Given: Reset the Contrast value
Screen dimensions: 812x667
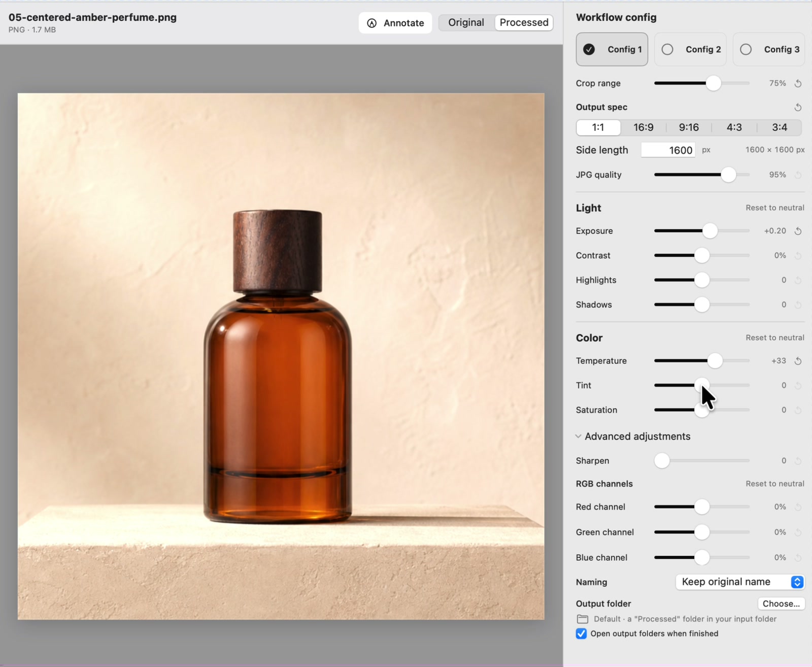Looking at the screenshot, I should (798, 255).
